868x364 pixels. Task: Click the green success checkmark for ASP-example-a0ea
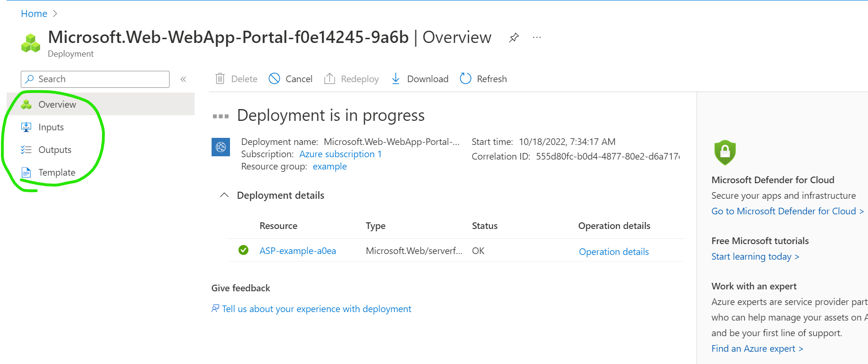[x=244, y=250]
